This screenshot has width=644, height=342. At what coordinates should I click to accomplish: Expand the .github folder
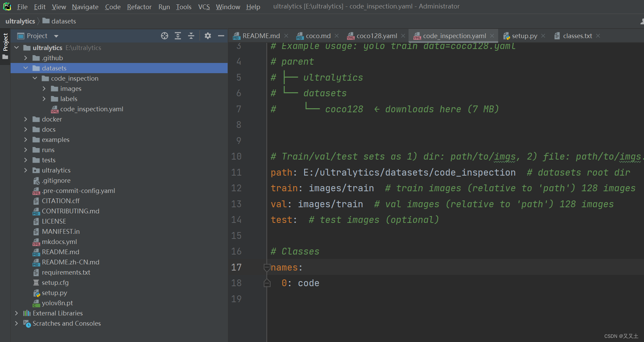(26, 58)
